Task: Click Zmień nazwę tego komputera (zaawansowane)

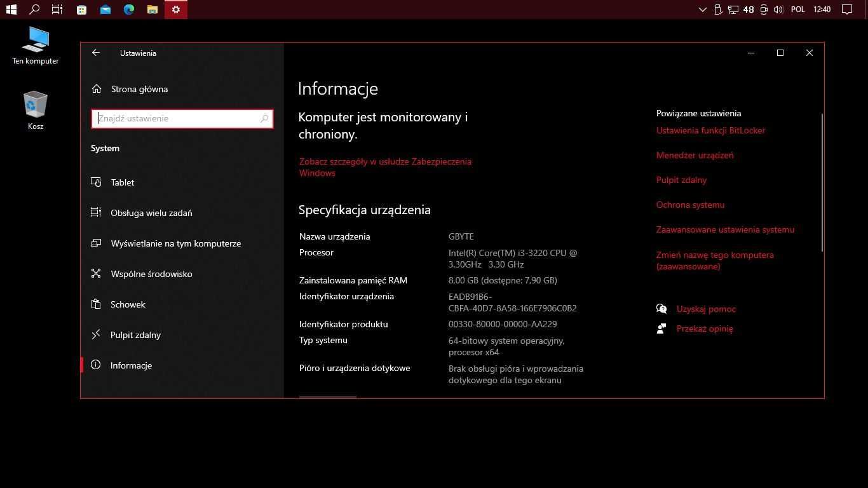Action: coord(715,261)
